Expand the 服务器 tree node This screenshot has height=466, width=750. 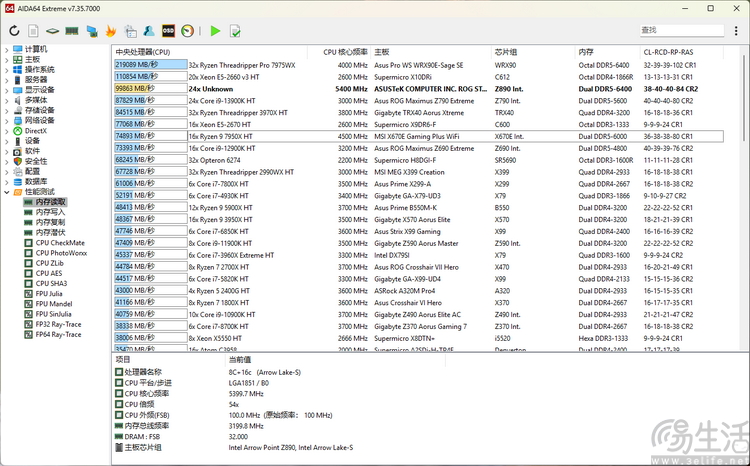tap(7, 79)
